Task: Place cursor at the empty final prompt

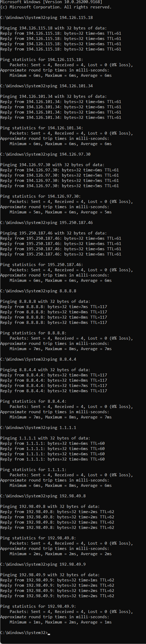Action: [x=49, y=633]
